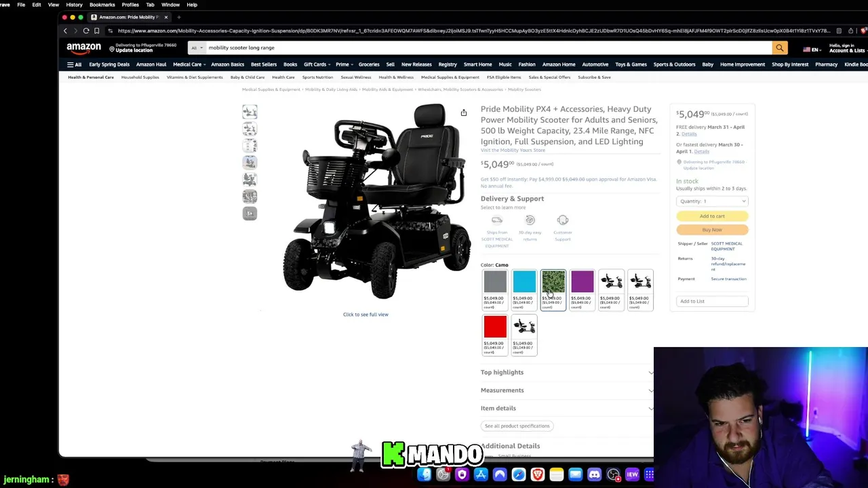Close the Amazon browser tab
Image resolution: width=868 pixels, height=488 pixels.
click(165, 17)
